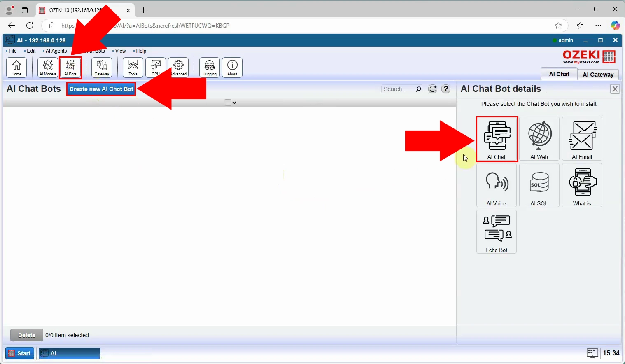Open the About toolbar icon
625x364 pixels.
[232, 68]
